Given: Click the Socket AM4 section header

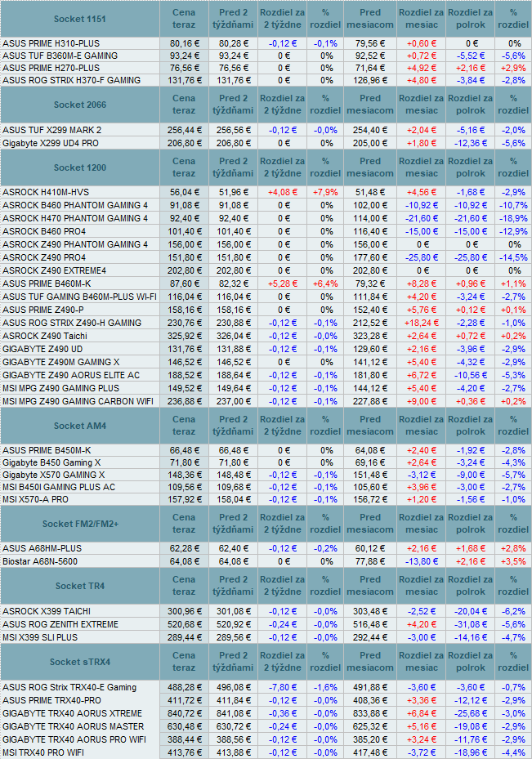Looking at the screenshot, I should coord(80,426).
